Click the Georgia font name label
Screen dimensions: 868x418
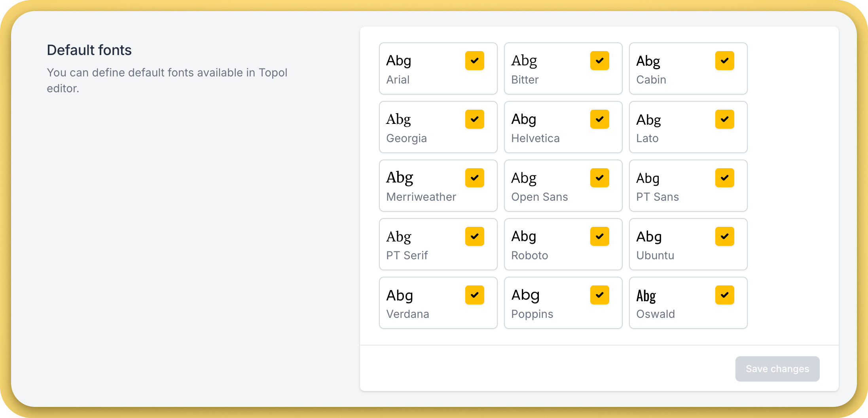click(x=406, y=139)
